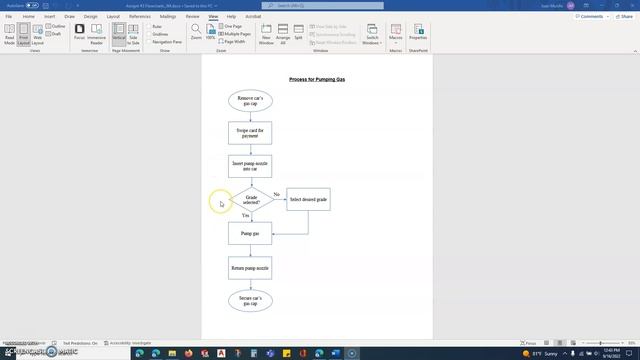640x360 pixels.
Task: Open the Draw tab
Action: 69,16
